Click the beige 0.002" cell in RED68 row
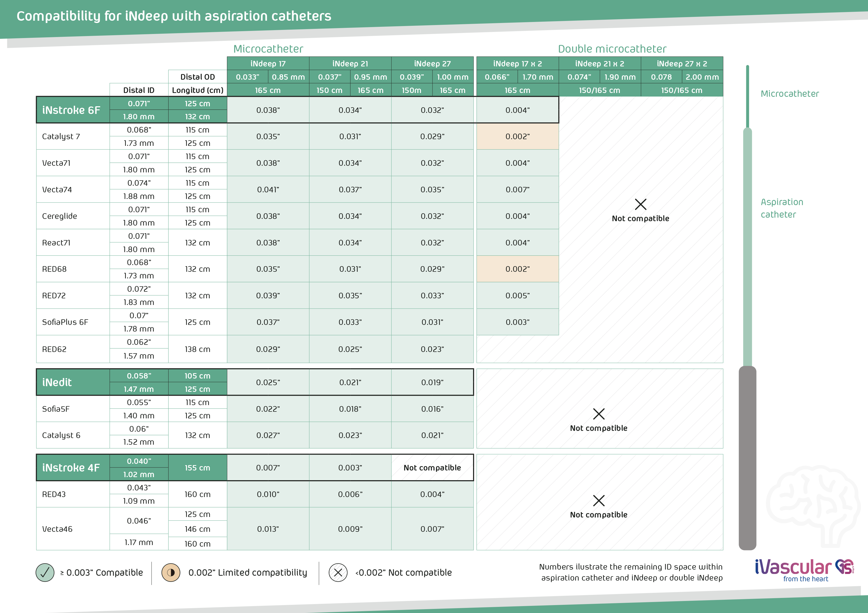Image resolution: width=868 pixels, height=613 pixels. pyautogui.click(x=517, y=269)
